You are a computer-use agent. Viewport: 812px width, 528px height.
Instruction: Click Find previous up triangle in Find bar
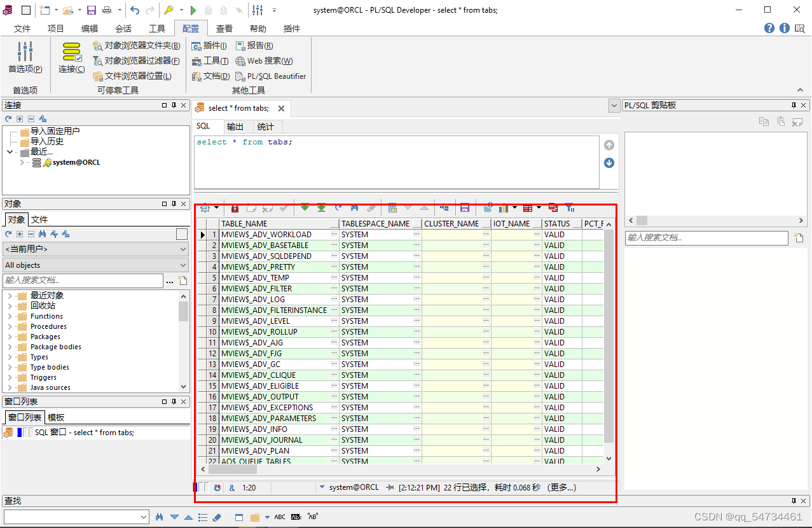coord(189,517)
